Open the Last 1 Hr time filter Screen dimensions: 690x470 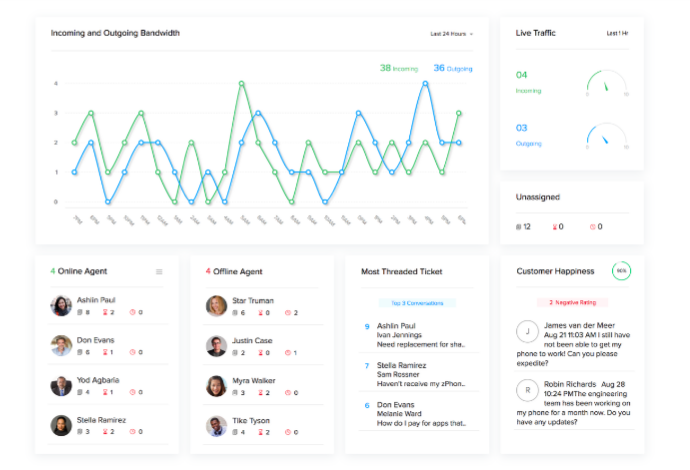617,33
